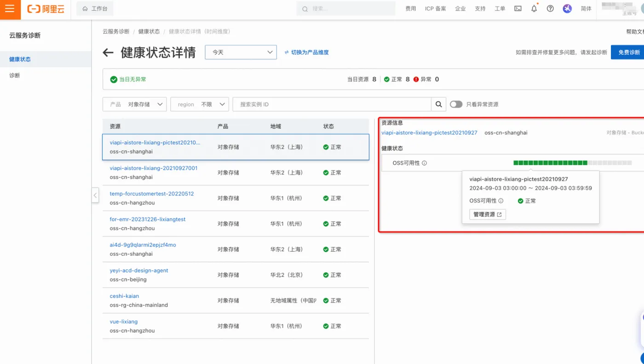Open the 产品 对象存储 dropdown
644x364 pixels.
point(135,104)
